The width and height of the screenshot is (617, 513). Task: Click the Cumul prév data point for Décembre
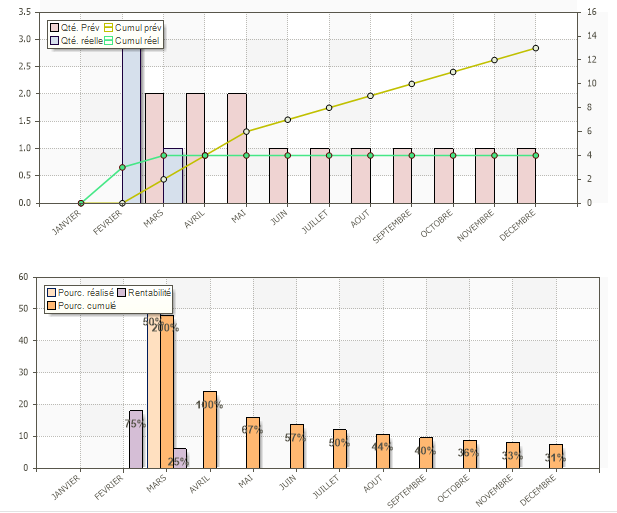tap(536, 48)
